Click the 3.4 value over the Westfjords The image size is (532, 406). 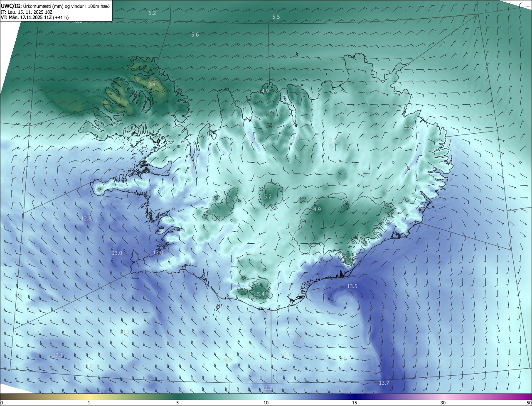152,84
